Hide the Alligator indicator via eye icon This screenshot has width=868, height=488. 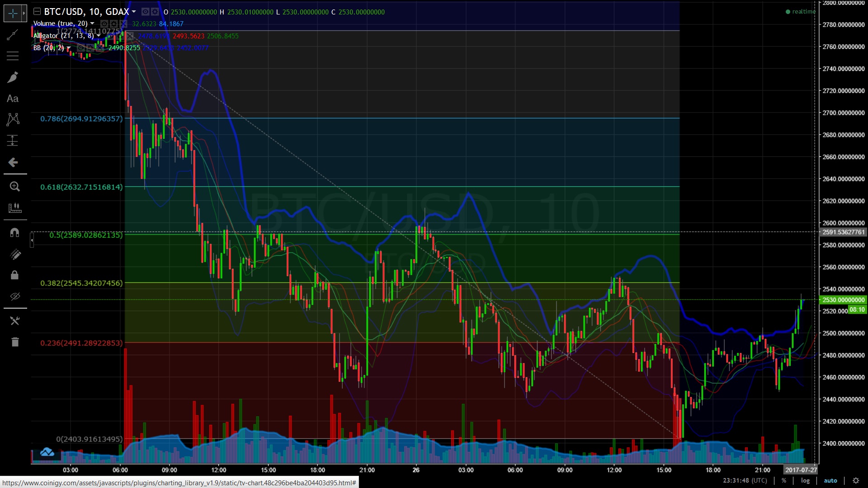(110, 36)
